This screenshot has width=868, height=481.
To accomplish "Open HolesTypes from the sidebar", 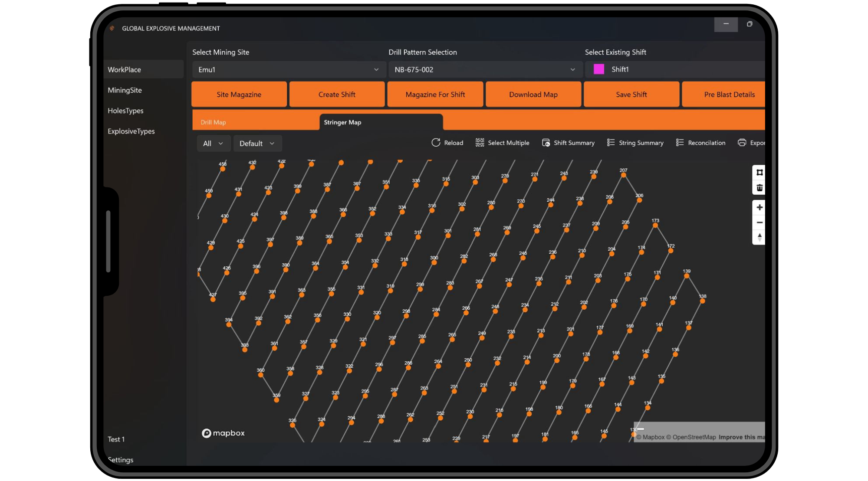I will pyautogui.click(x=125, y=111).
